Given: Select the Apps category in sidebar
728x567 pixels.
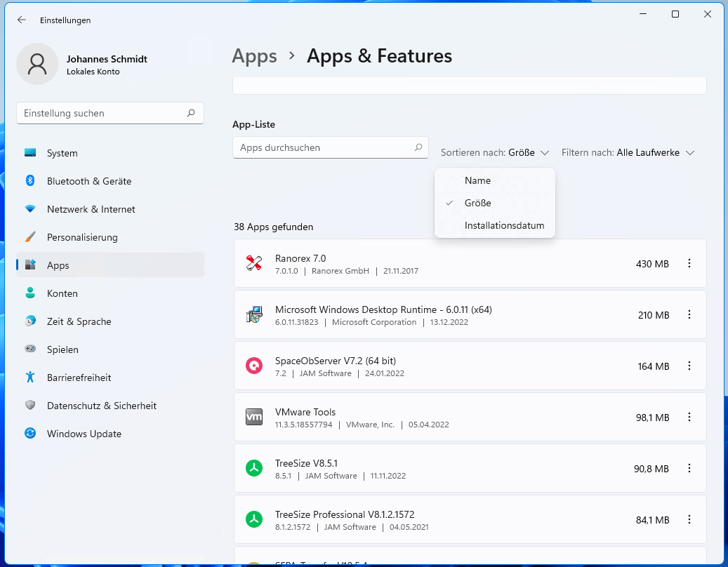Looking at the screenshot, I should tap(110, 265).
